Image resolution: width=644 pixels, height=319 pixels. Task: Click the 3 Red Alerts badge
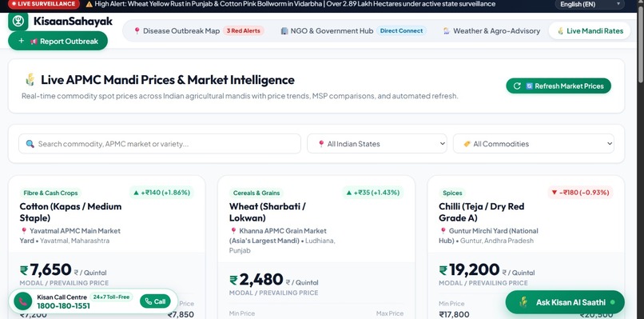(244, 31)
